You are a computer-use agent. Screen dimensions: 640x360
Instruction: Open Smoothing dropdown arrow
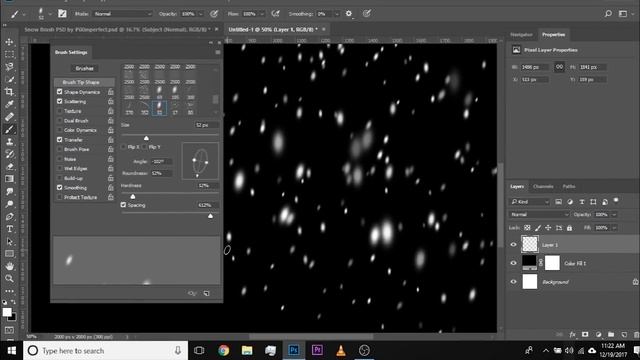click(337, 14)
